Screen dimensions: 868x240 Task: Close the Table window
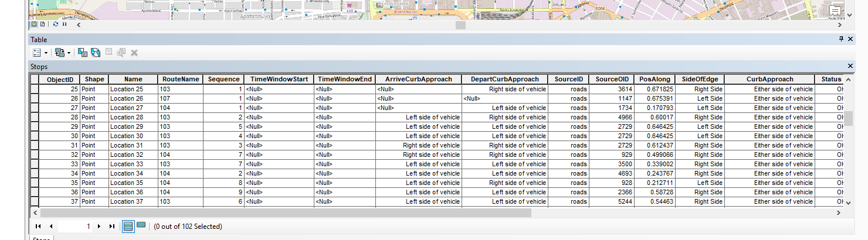click(850, 39)
